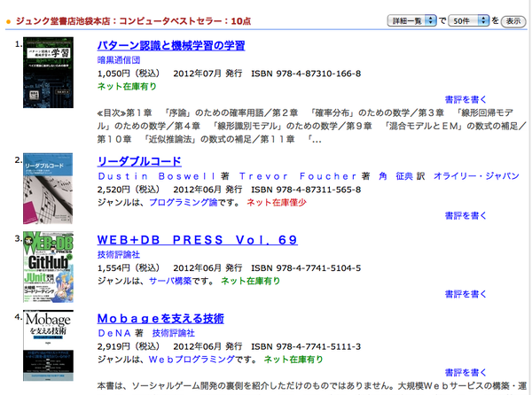Click the ジュンク堂書店池袋本店 bestseller heading
Screen dimensions: 532x395
pos(133,21)
